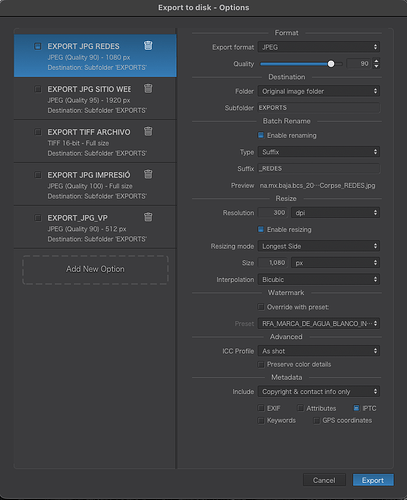Tick the EXPORT JPG SITIO WEB checkbox
407x500 pixels.
[x=38, y=89]
